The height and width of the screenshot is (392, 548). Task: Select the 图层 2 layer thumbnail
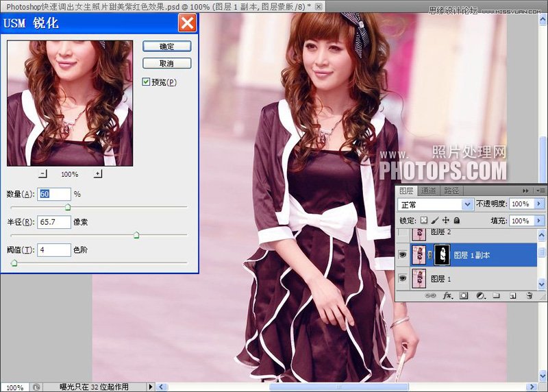[x=419, y=234]
